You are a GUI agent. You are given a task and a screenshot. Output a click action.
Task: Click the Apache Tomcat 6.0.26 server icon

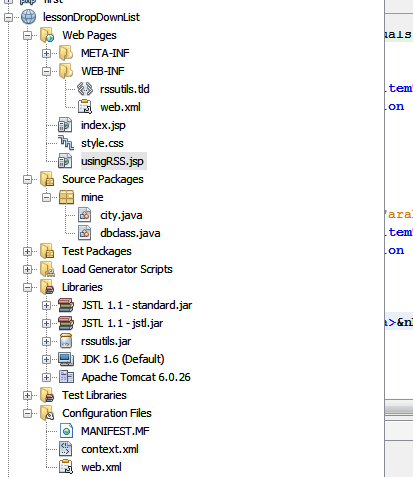(x=66, y=377)
